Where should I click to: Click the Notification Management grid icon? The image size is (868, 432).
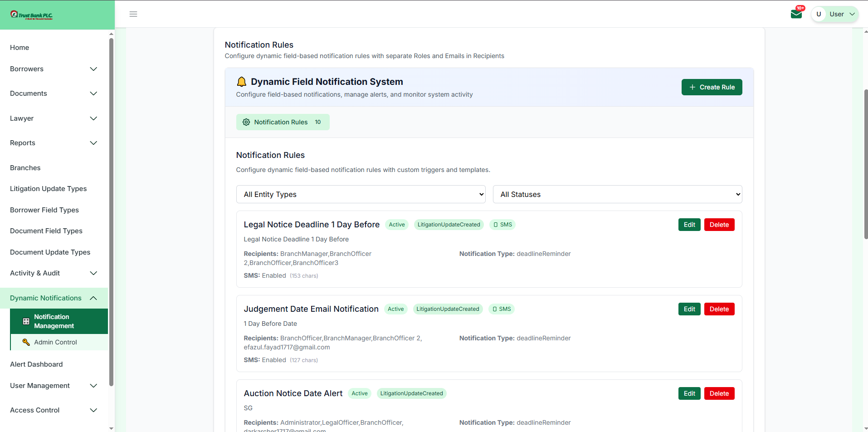[26, 321]
